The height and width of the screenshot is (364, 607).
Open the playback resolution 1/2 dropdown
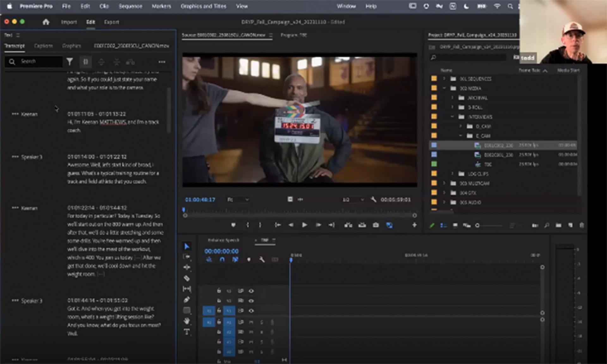(x=353, y=200)
